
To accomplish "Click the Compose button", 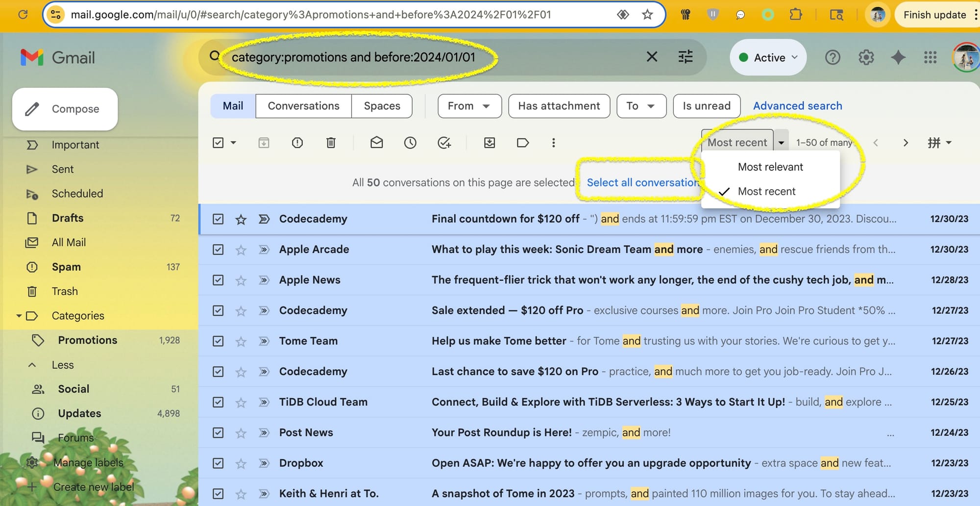I will pos(65,109).
